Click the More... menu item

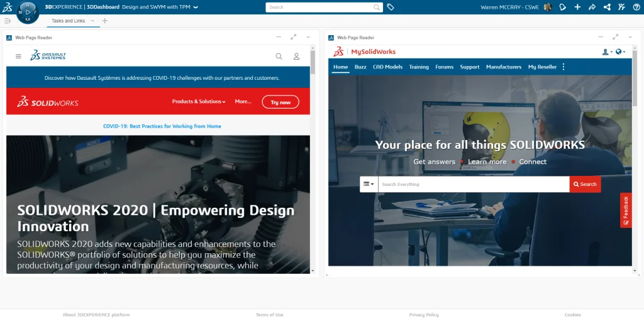[x=243, y=101]
